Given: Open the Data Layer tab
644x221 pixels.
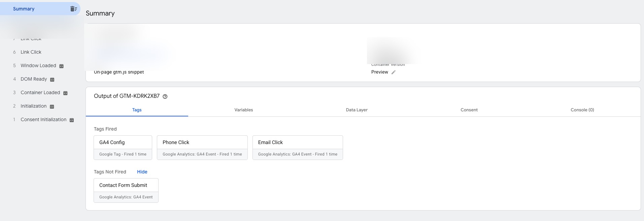Looking at the screenshot, I should coord(357,110).
